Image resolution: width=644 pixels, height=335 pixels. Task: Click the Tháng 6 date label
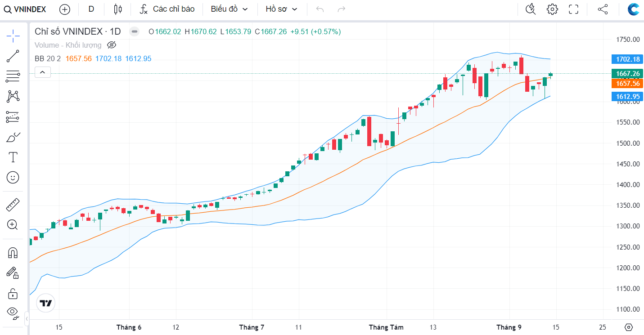129,327
